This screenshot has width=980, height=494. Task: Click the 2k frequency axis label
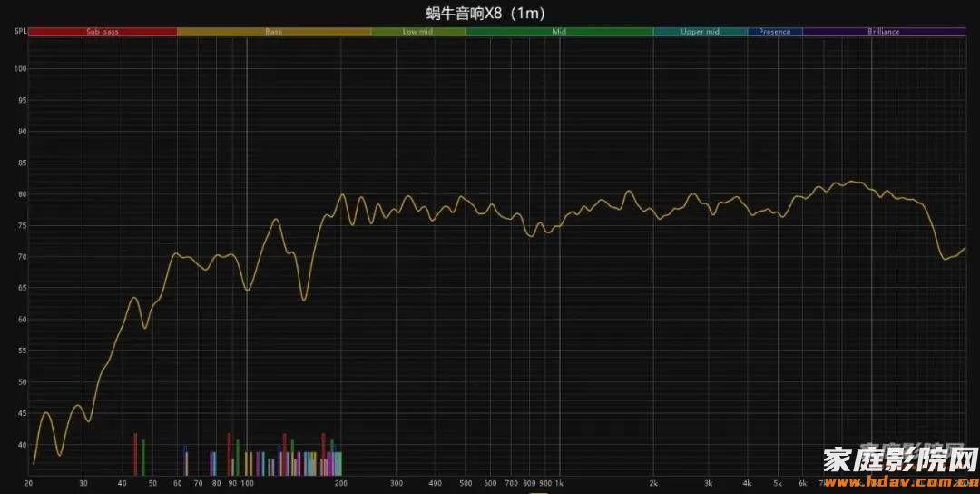(653, 483)
